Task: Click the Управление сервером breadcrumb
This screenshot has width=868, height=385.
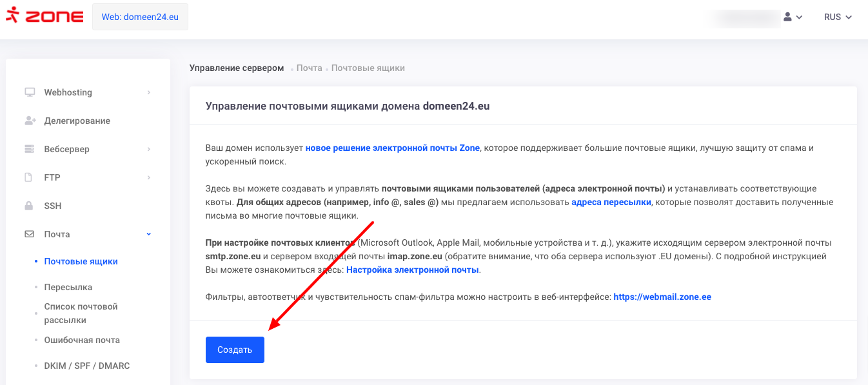Action: 237,68
